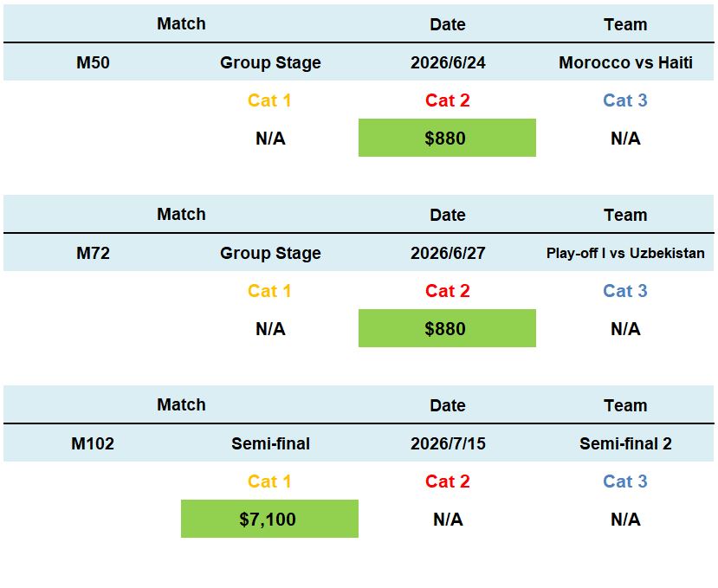
Task: Click the Cat 2 label in M50 table
Action: point(447,100)
